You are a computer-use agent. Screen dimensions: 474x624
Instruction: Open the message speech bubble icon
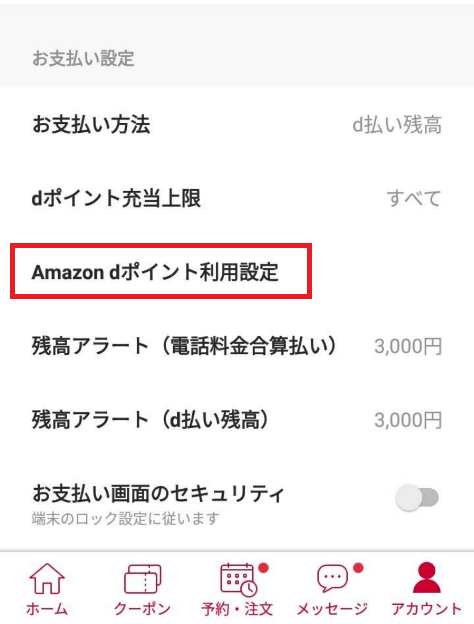point(332,578)
